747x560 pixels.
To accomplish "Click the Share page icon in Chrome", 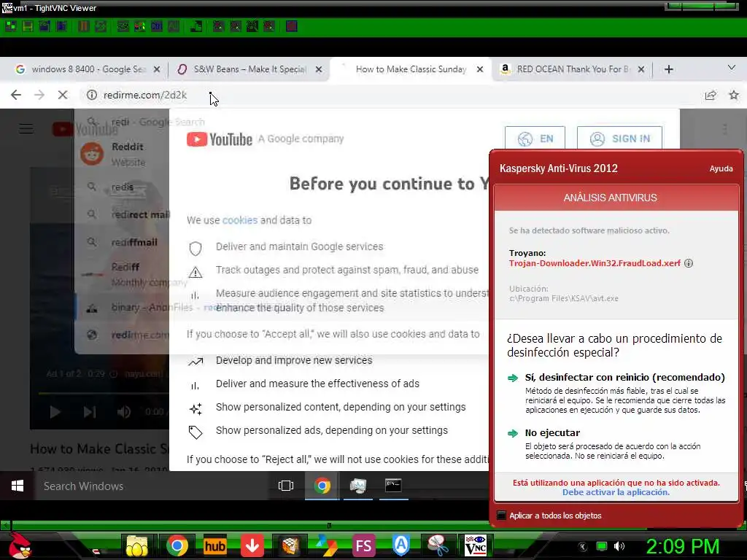I will tap(711, 95).
